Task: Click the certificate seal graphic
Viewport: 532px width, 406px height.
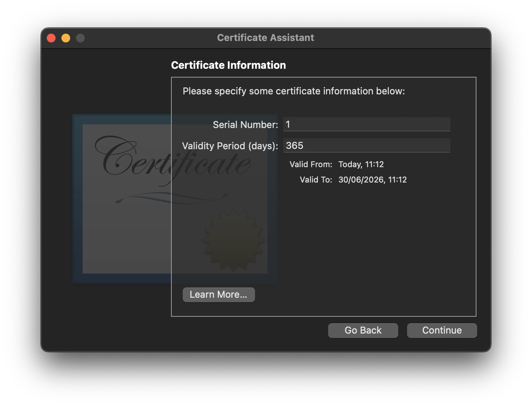Action: [233, 240]
